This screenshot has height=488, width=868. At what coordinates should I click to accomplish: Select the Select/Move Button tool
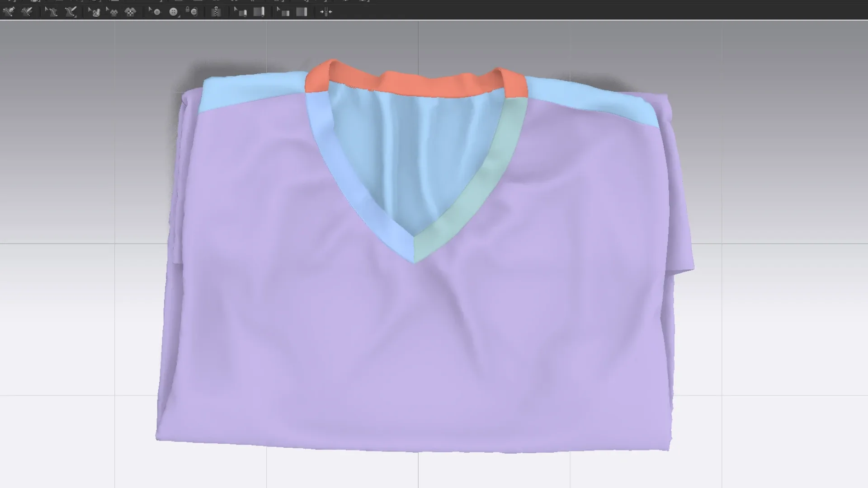pos(155,12)
